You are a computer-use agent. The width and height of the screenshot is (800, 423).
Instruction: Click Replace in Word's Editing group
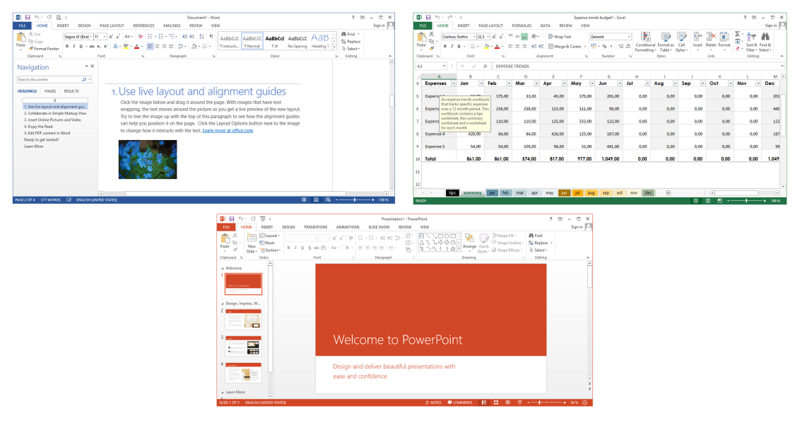click(x=351, y=41)
